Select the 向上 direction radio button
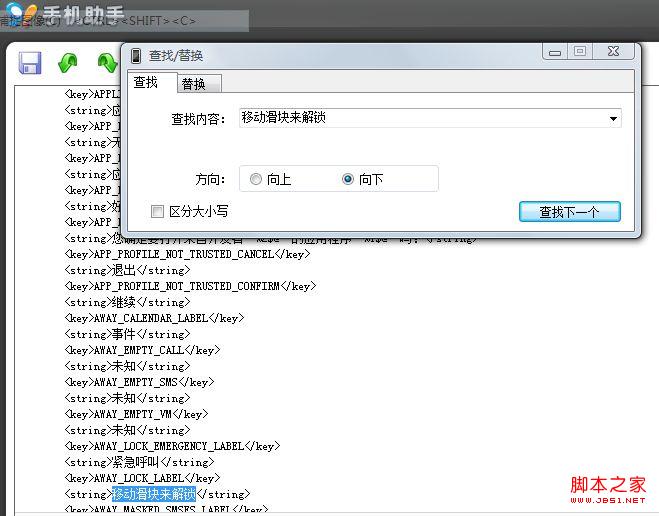659x516 pixels. 256,179
